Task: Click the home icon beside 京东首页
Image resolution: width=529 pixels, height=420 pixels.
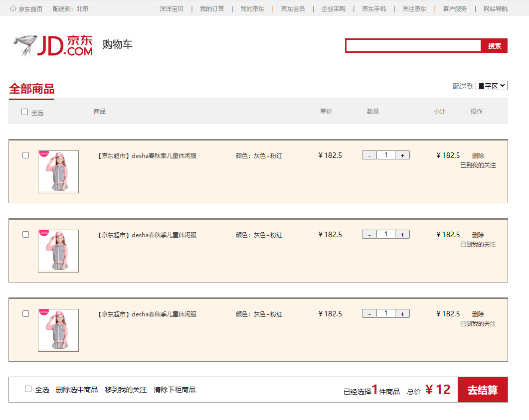Action: pyautogui.click(x=13, y=8)
